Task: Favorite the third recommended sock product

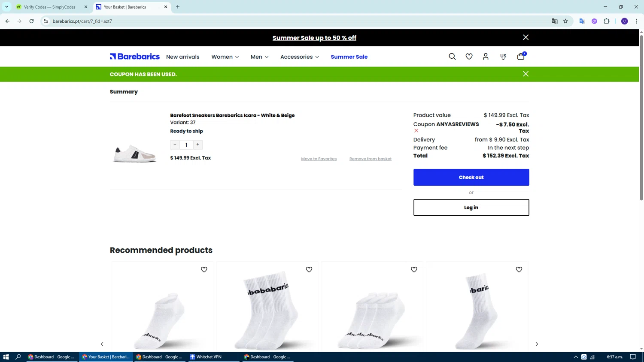Action: (x=414, y=269)
